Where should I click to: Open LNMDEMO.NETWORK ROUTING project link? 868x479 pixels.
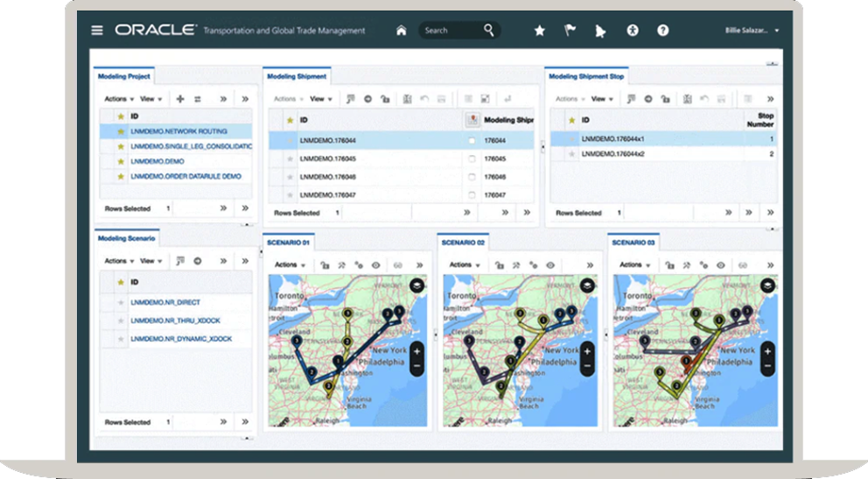coord(178,131)
